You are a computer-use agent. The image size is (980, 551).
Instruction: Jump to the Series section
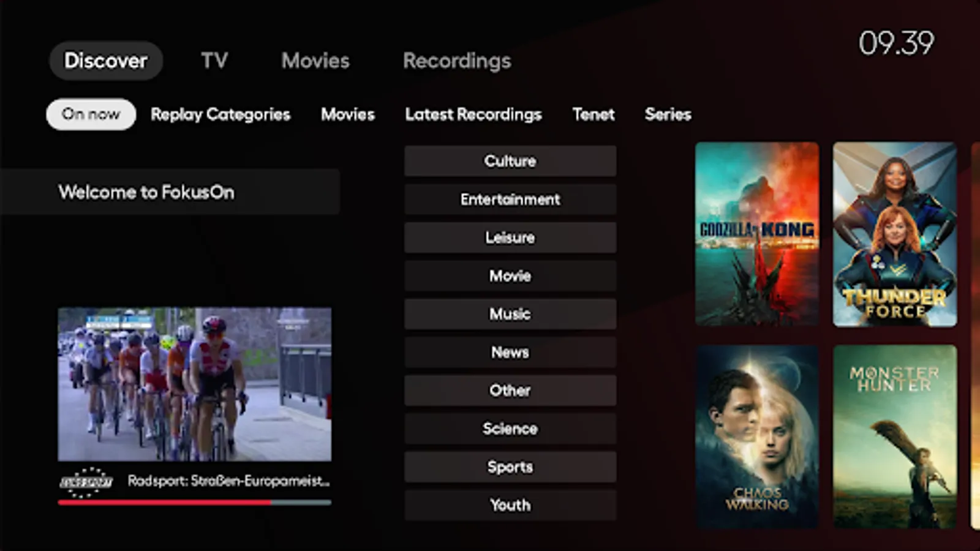tap(668, 114)
